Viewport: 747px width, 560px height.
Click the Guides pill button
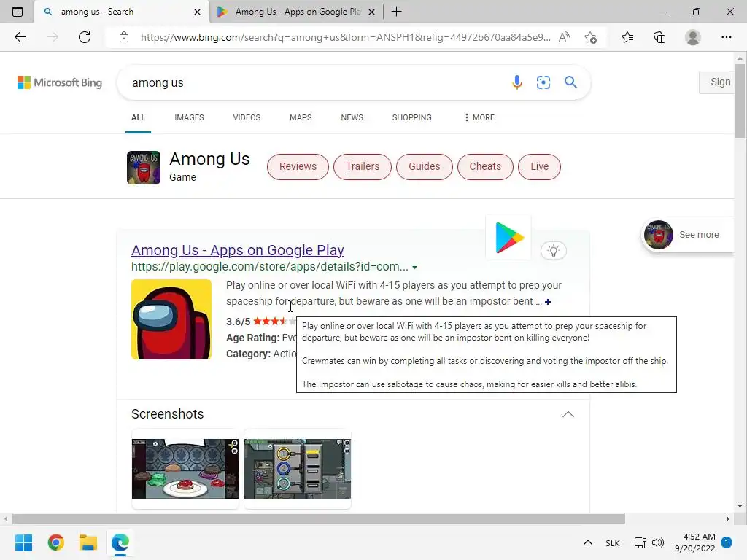pyautogui.click(x=425, y=167)
